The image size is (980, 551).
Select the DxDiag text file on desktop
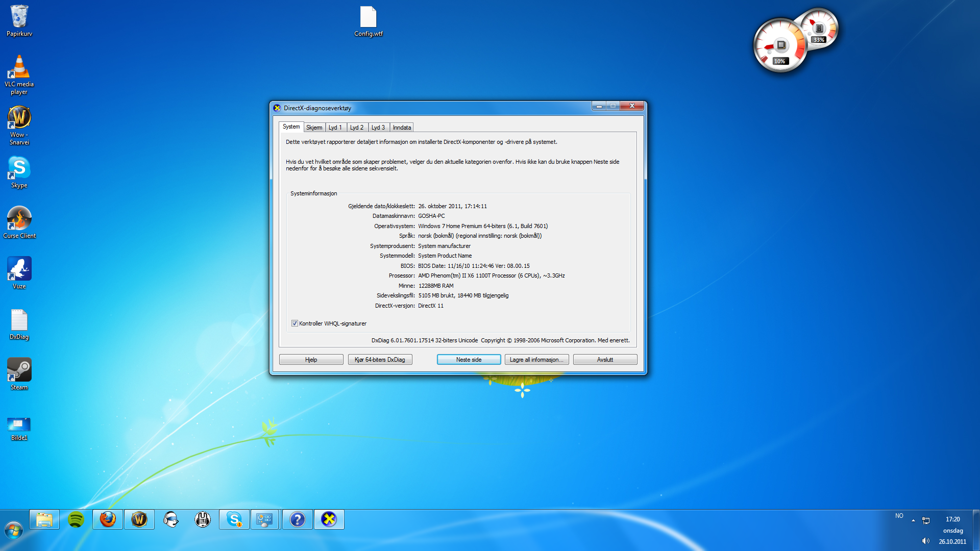coord(19,323)
